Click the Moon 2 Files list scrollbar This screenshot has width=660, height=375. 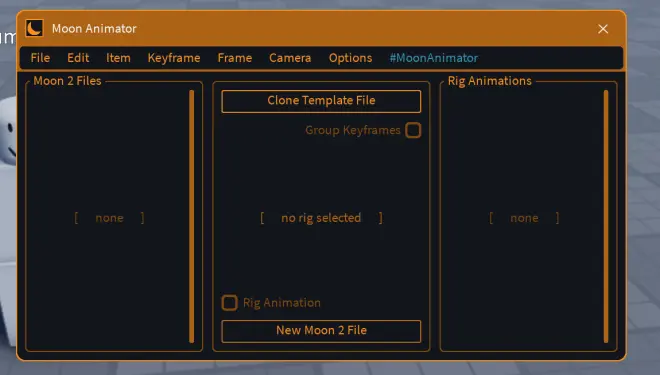pyautogui.click(x=192, y=216)
